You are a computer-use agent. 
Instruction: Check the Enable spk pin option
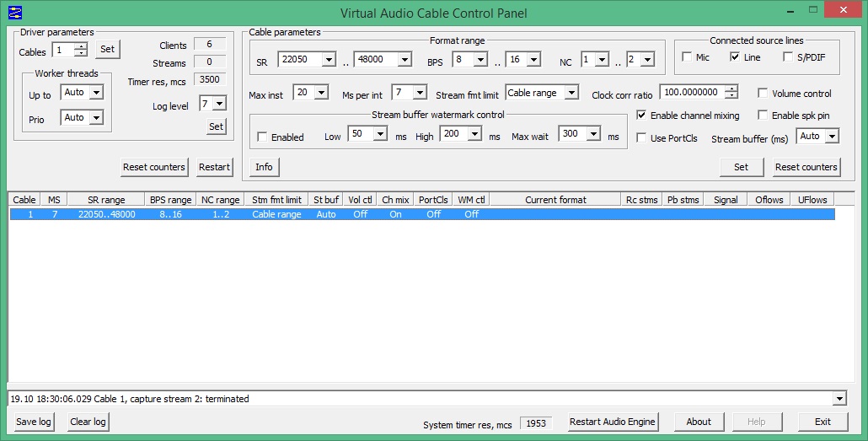763,116
